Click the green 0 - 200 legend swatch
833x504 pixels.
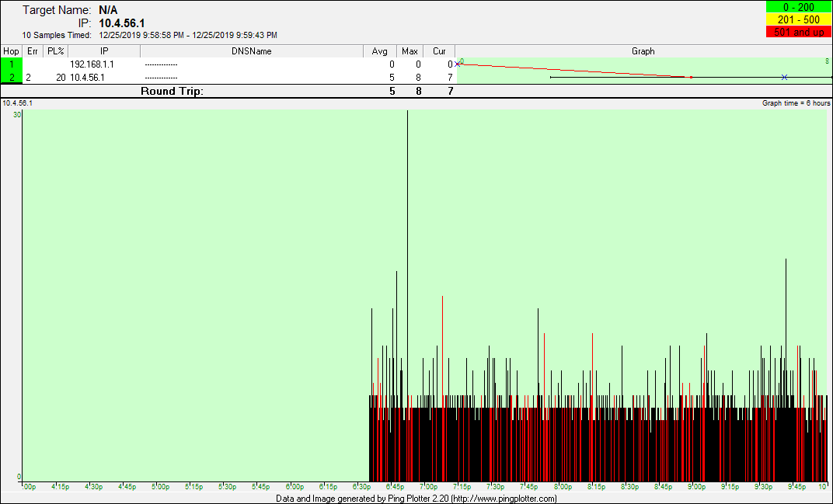[x=798, y=7]
